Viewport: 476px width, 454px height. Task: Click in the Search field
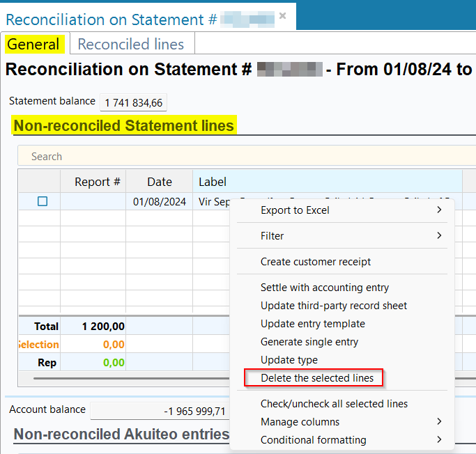[244, 157]
